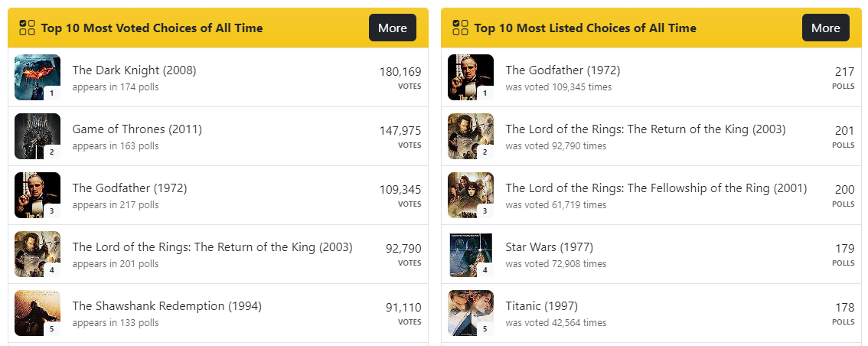Click Game of Thrones poster thumbnail
868x346 pixels.
(x=37, y=136)
